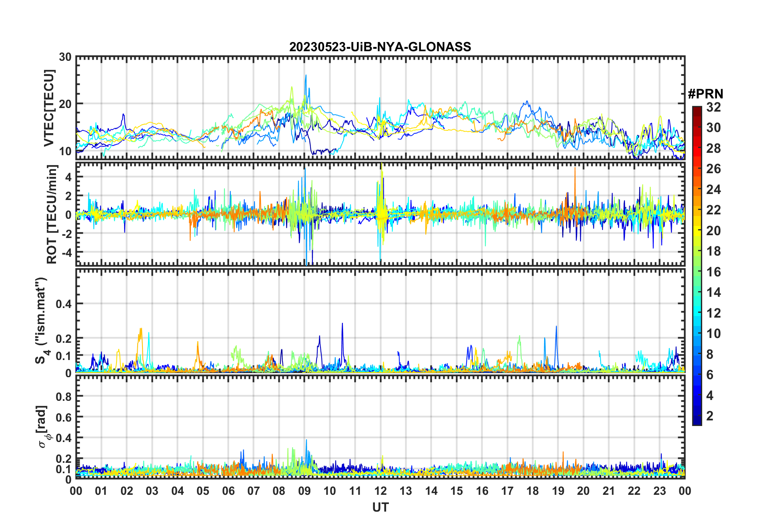Click the #PRN colorbar title

[705, 94]
